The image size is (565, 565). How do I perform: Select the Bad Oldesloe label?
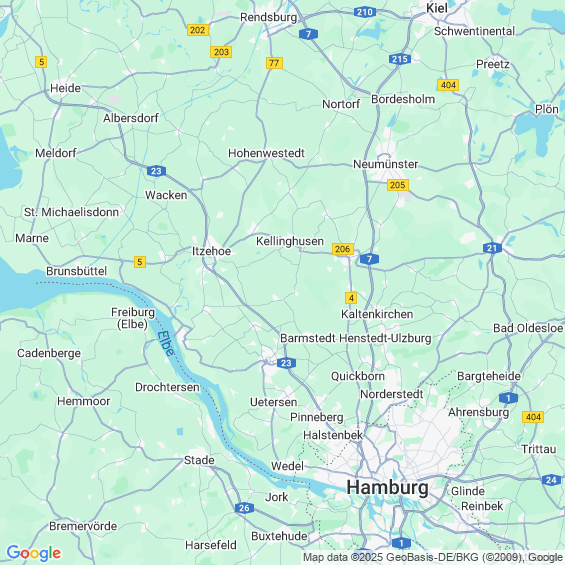pyautogui.click(x=528, y=328)
